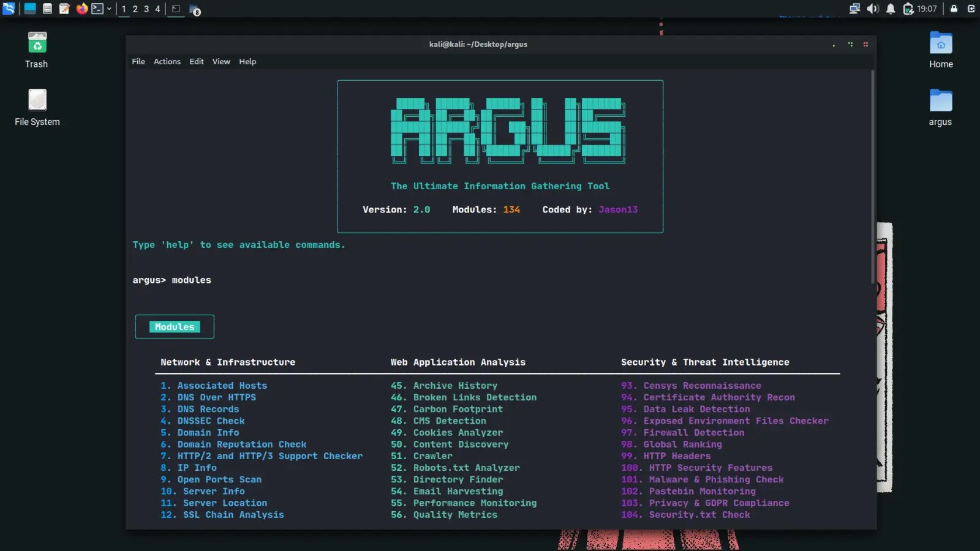Launch Firefox from the taskbar

tap(81, 9)
